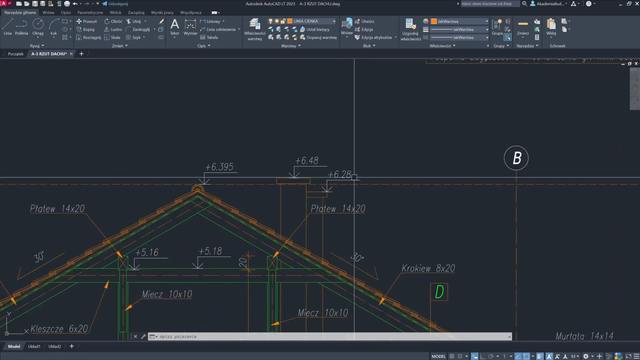Toggle object snap in status bar
The height and width of the screenshot is (360, 640).
point(527,356)
